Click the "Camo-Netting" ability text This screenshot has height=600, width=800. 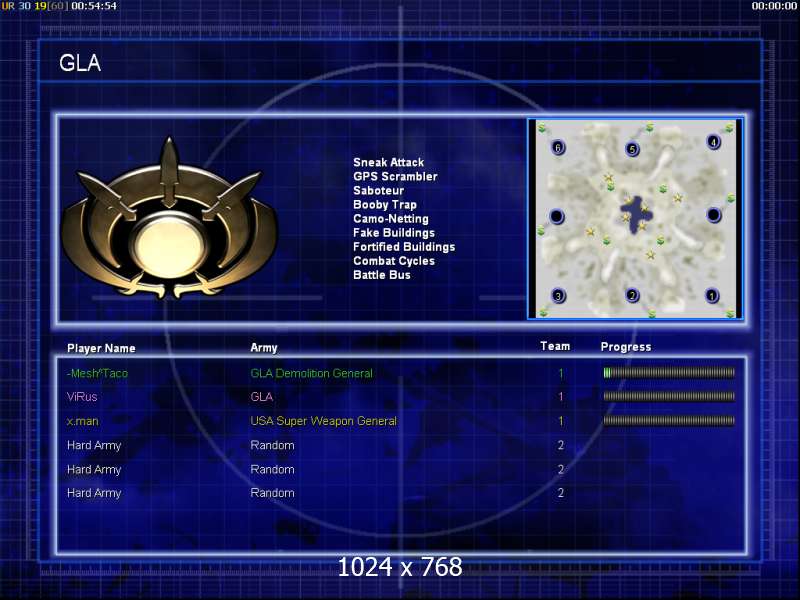click(x=390, y=219)
